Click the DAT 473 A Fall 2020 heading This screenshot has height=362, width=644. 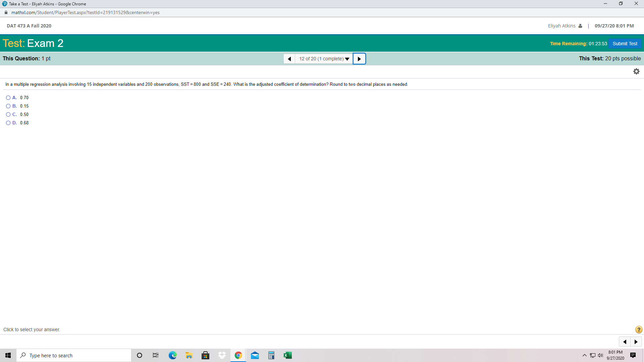point(29,25)
